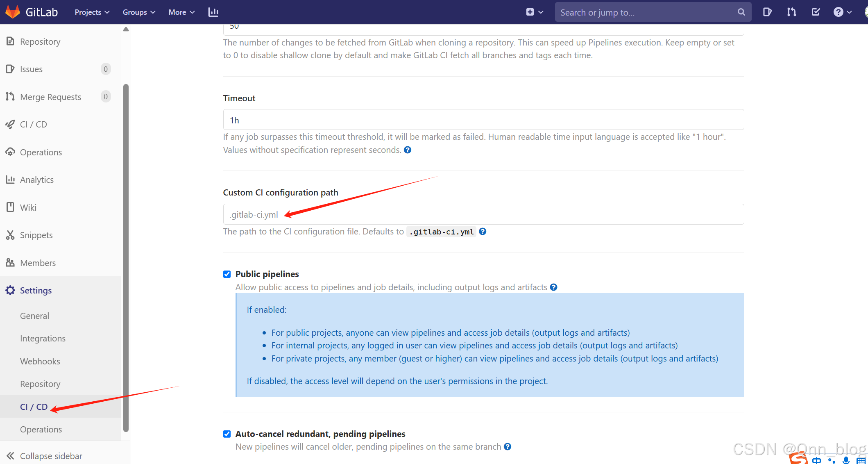Open Snippets from the sidebar
This screenshot has width=868, height=464.
(36, 235)
